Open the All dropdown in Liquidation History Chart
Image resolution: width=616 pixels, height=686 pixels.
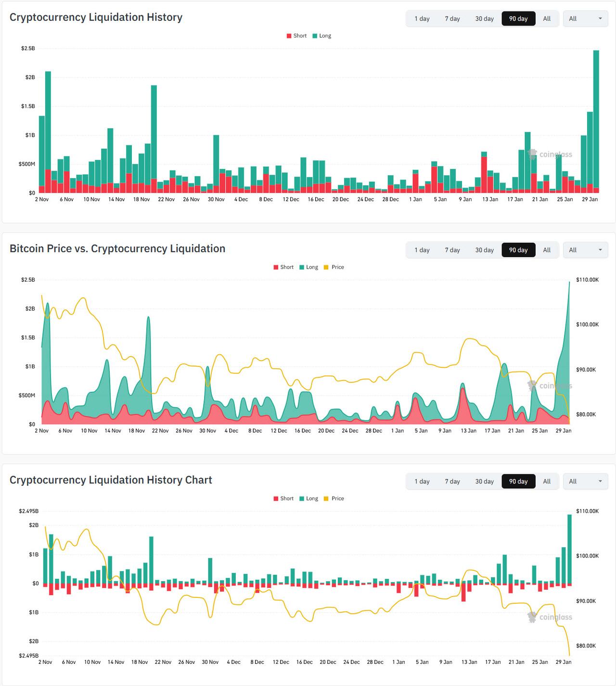pos(585,481)
